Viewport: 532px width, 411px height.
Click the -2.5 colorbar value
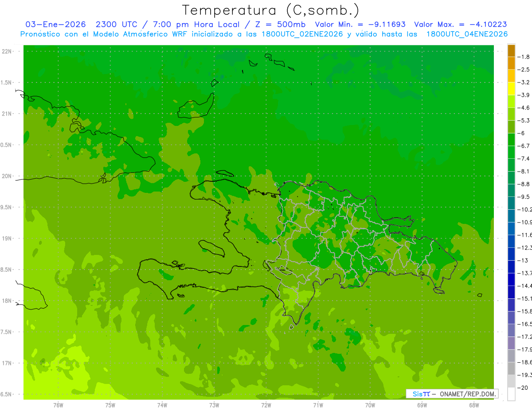pos(524,70)
